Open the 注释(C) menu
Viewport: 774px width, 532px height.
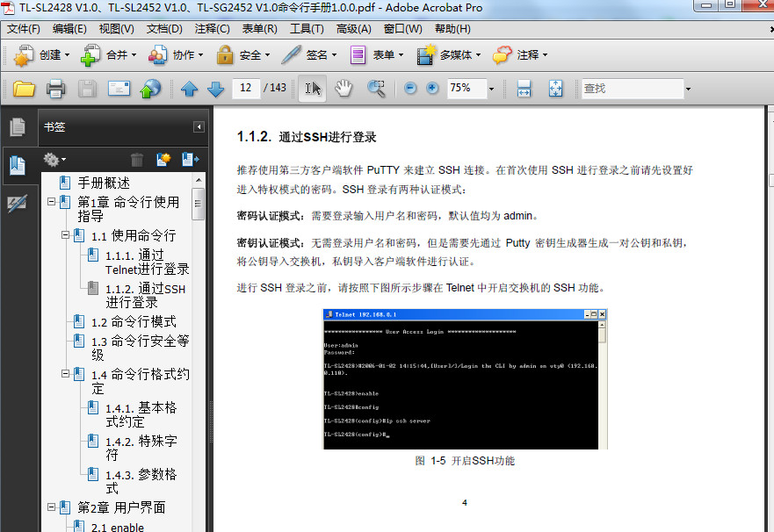point(213,29)
